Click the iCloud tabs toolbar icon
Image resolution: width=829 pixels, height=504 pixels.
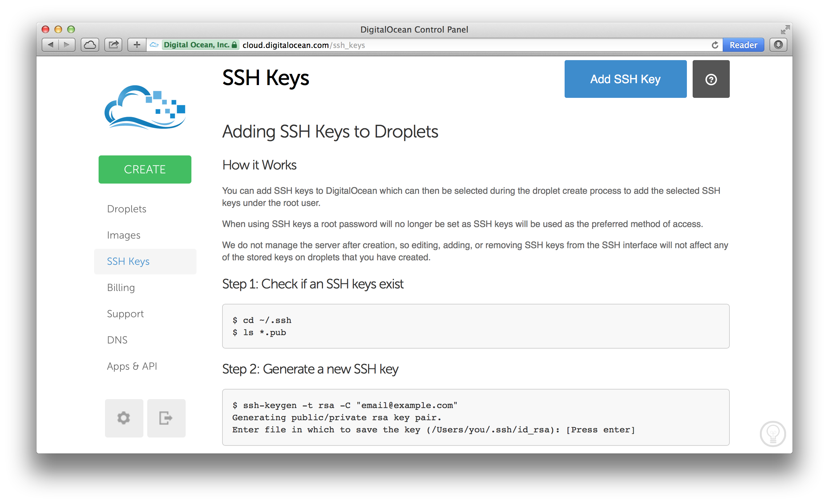coord(90,45)
